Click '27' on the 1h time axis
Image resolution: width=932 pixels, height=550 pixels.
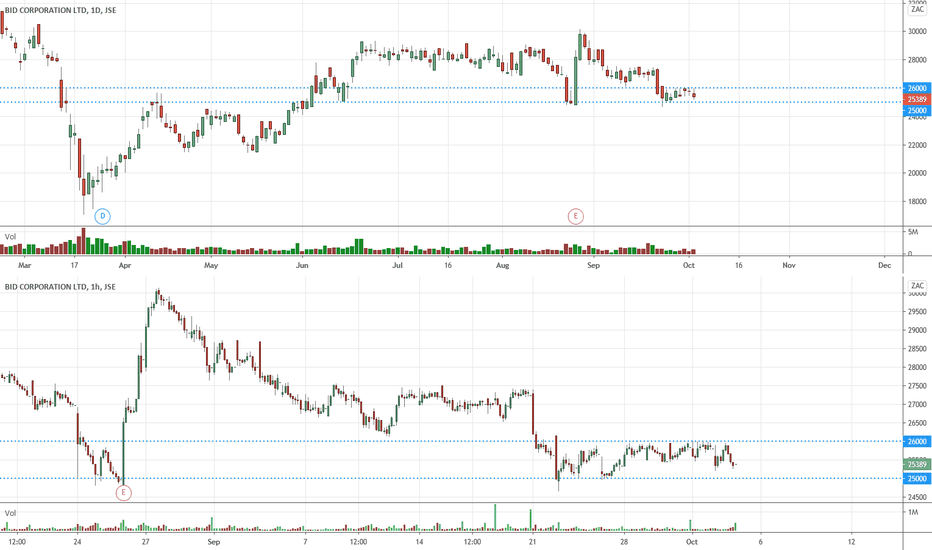point(146,542)
